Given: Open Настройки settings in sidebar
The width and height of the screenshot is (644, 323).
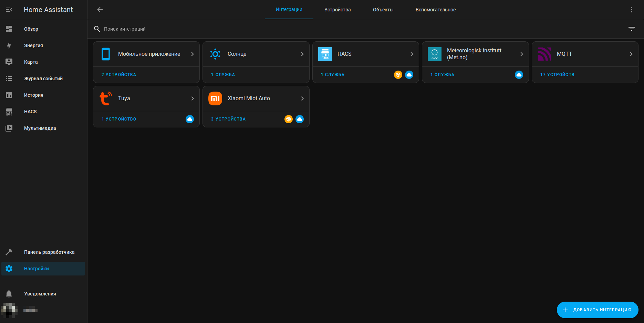Looking at the screenshot, I should click(43, 269).
